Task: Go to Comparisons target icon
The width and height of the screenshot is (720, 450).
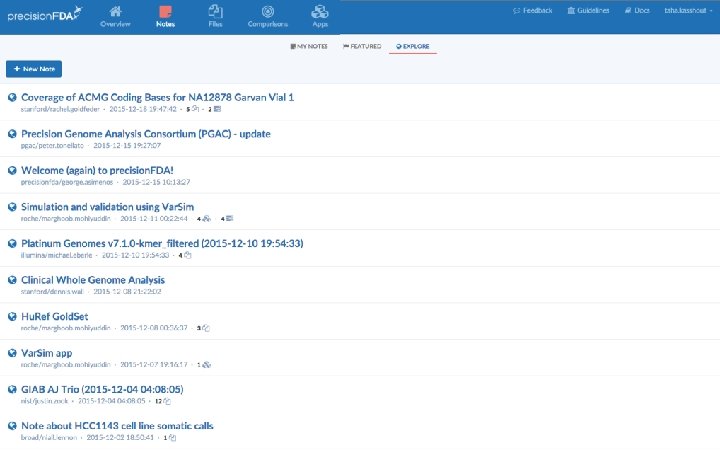Action: (x=268, y=11)
